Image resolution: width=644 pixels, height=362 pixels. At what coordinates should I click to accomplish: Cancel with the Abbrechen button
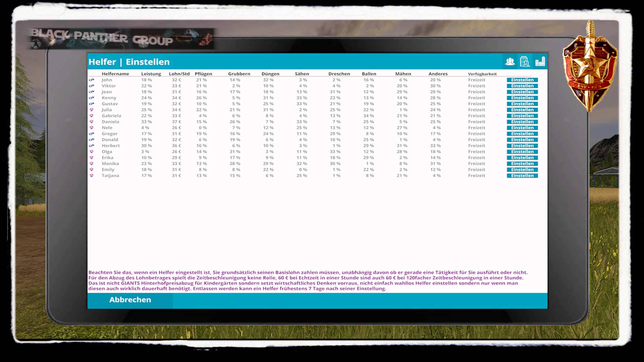tap(130, 300)
